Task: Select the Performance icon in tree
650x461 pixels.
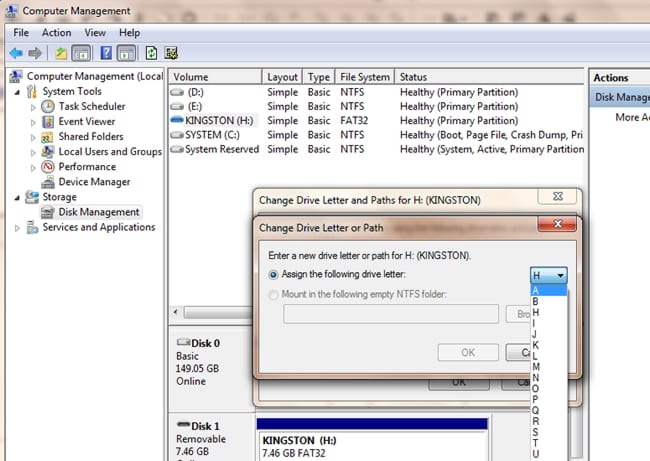Action: [48, 167]
